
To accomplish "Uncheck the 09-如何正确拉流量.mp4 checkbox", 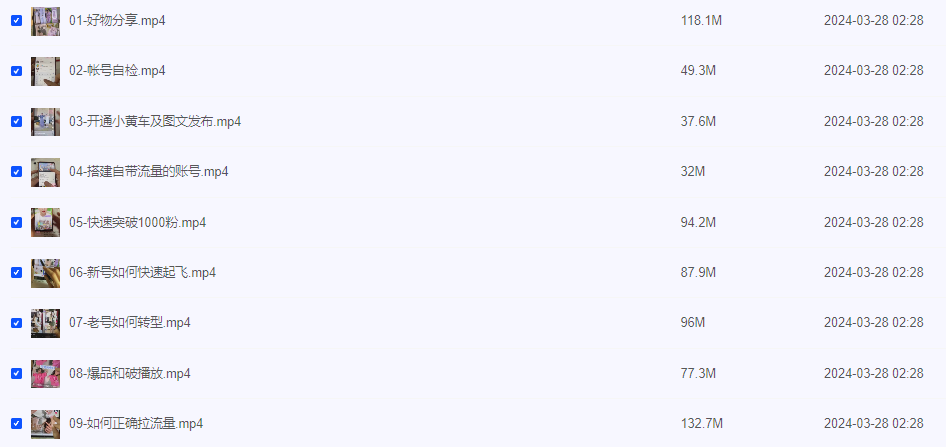I will point(16,423).
